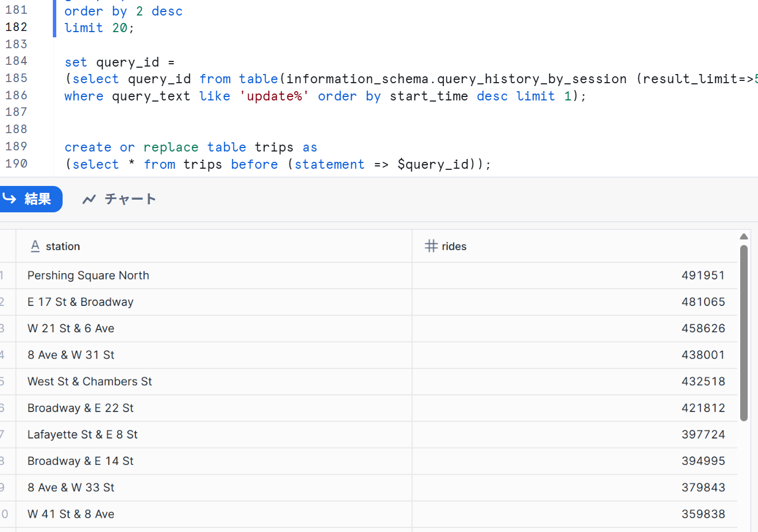The width and height of the screenshot is (758, 532).
Task: Open the チャート chart tab
Action: pos(119,199)
